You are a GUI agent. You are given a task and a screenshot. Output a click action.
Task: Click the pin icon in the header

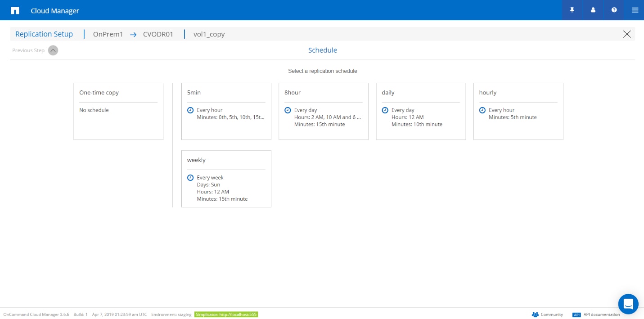click(x=572, y=10)
